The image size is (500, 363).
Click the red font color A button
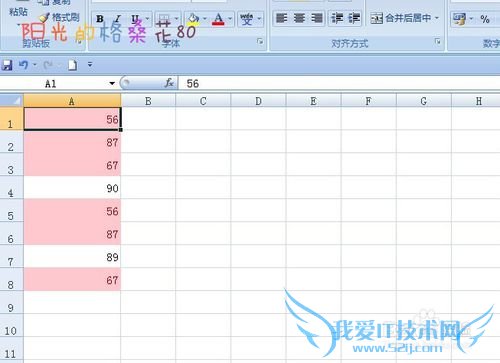218,19
